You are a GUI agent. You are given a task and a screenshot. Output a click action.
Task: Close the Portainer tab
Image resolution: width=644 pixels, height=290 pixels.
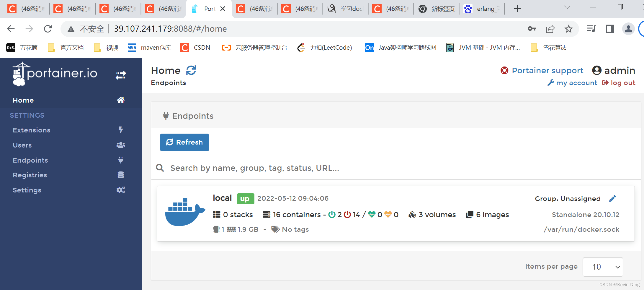pos(223,9)
